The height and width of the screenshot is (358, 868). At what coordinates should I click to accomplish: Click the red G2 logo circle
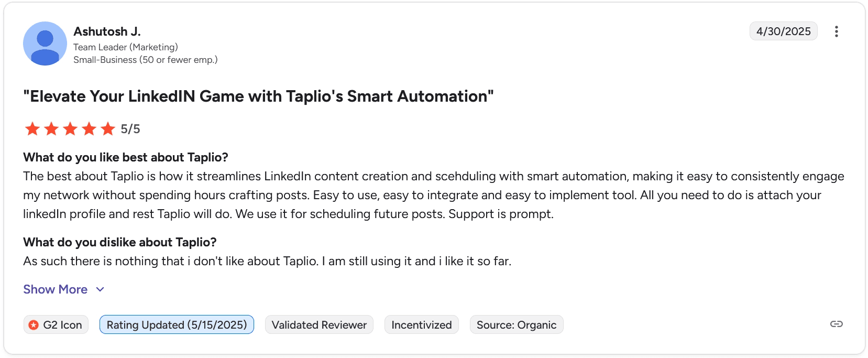point(34,325)
